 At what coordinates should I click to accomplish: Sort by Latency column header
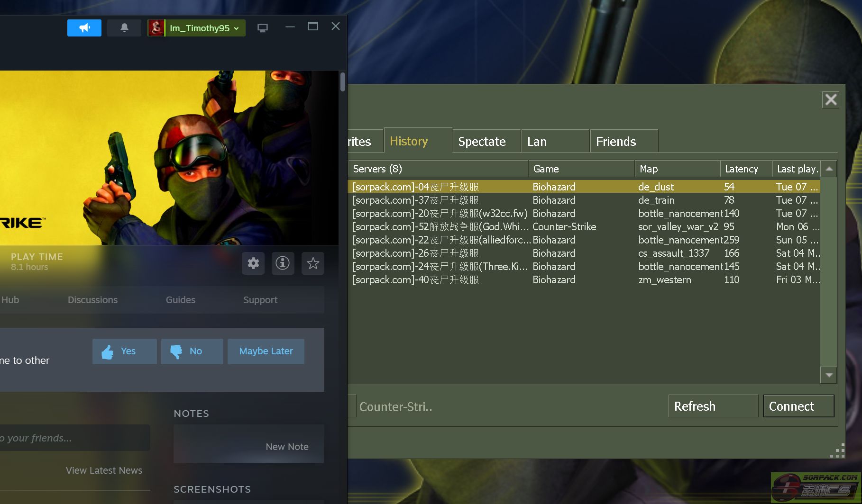point(746,169)
